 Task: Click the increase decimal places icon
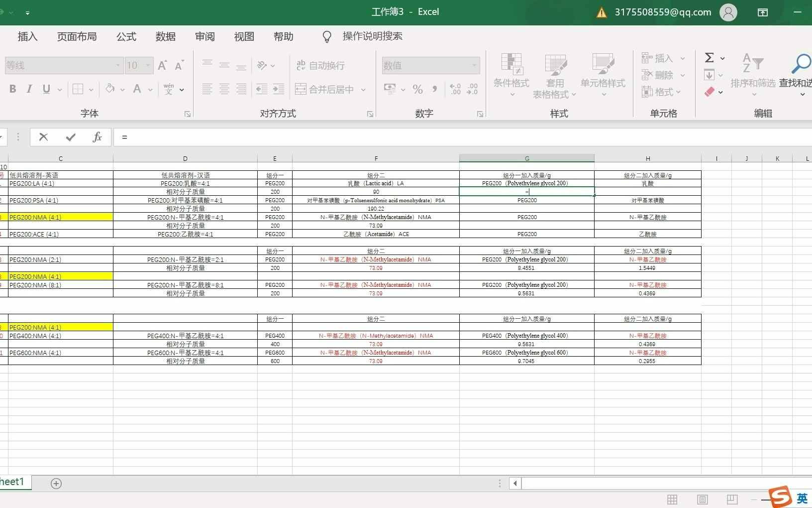[455, 89]
